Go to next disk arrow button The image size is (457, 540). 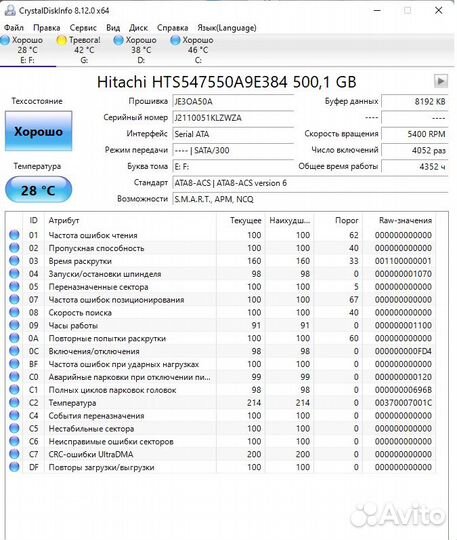point(440,81)
